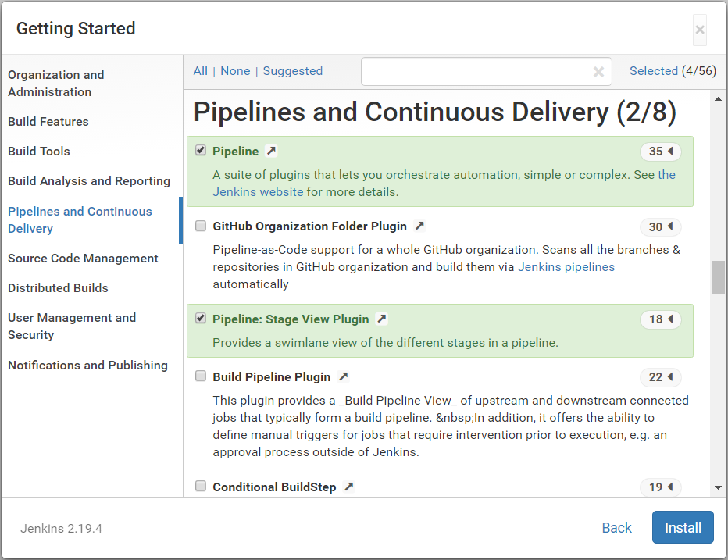
Task: Click the scrollbar down arrow
Action: (718, 487)
